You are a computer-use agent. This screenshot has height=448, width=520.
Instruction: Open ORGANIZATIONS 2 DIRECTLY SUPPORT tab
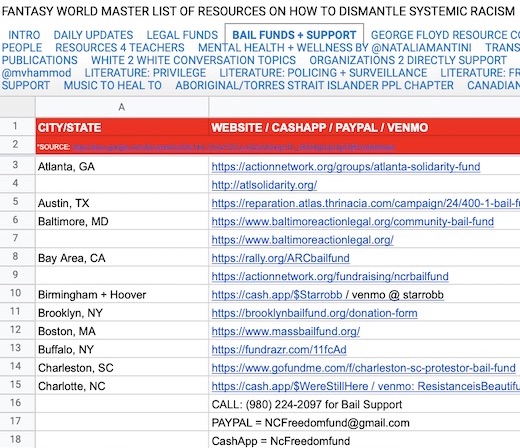click(x=408, y=60)
